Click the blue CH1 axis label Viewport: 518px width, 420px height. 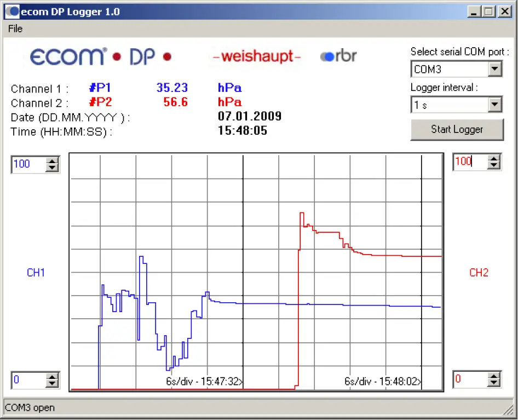point(35,273)
